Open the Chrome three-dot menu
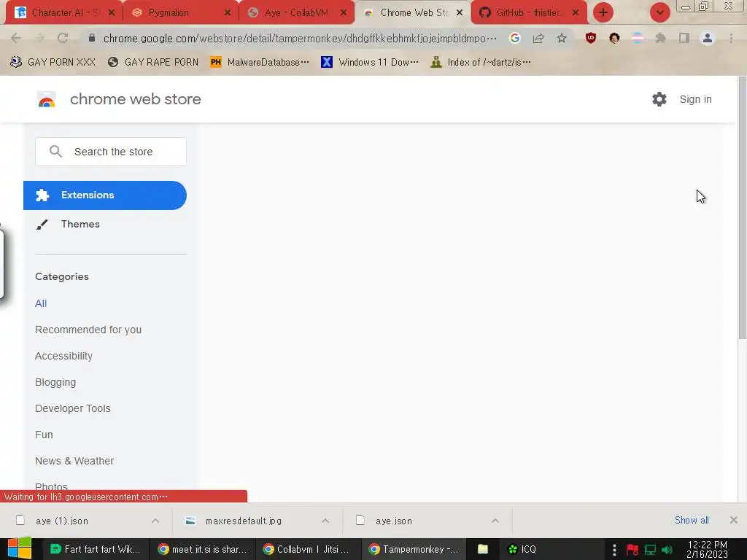The width and height of the screenshot is (747, 560). coord(731,38)
